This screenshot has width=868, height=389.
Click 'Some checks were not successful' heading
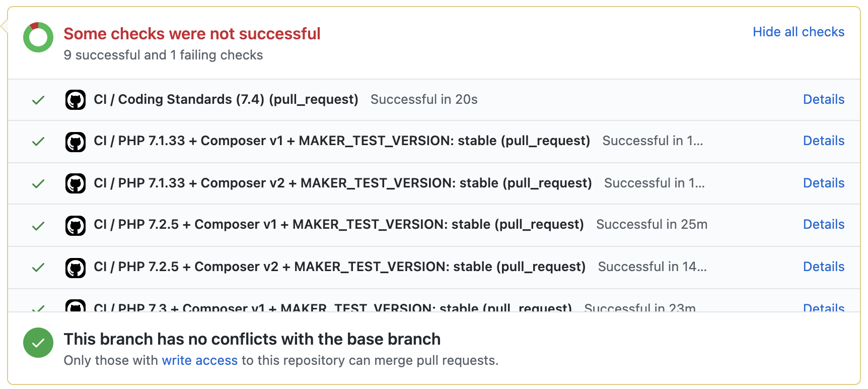pyautogui.click(x=192, y=34)
